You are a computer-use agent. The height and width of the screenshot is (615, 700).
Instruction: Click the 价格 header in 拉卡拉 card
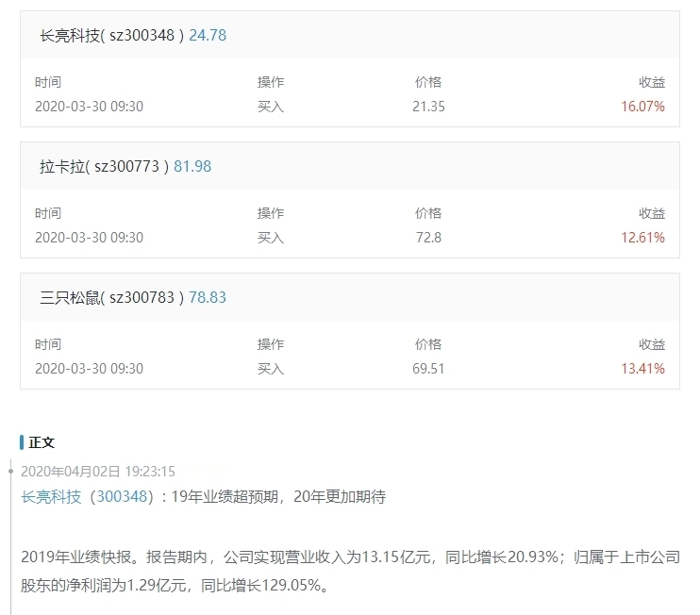pos(428,213)
